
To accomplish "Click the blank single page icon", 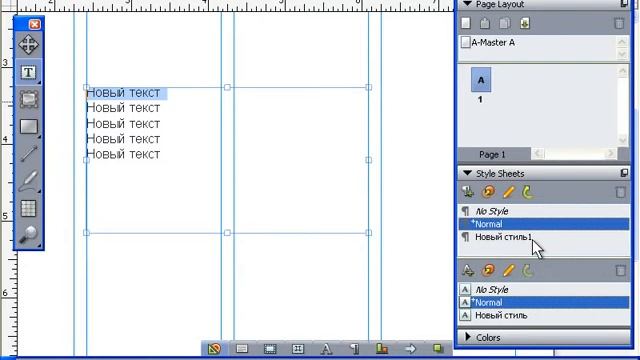I will [x=466, y=23].
